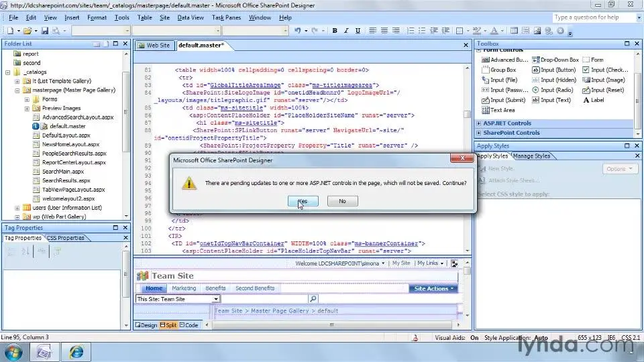
Task: Select the Group Box control in Toolbox
Action: click(x=498, y=70)
